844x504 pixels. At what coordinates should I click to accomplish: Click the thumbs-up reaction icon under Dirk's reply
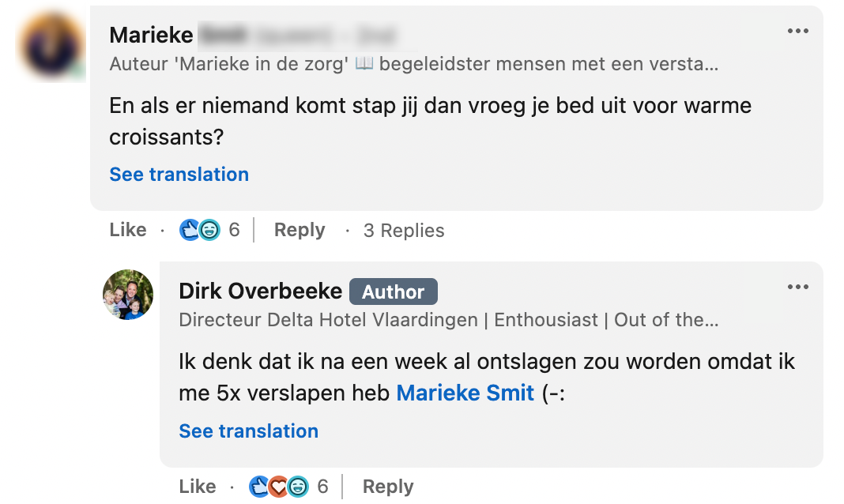pos(259,487)
